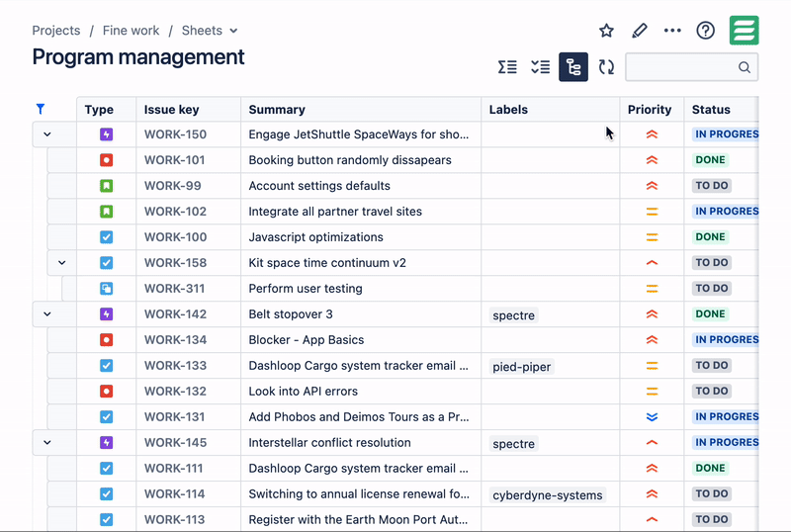
Task: Click the story type icon for WORK-99
Action: coord(106,186)
